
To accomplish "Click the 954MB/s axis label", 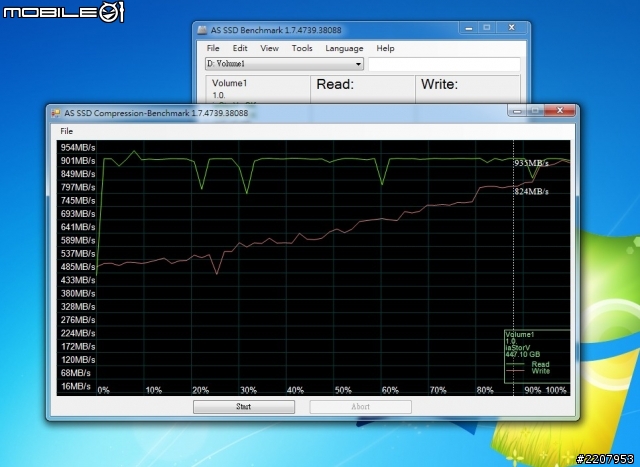I will pyautogui.click(x=78, y=147).
